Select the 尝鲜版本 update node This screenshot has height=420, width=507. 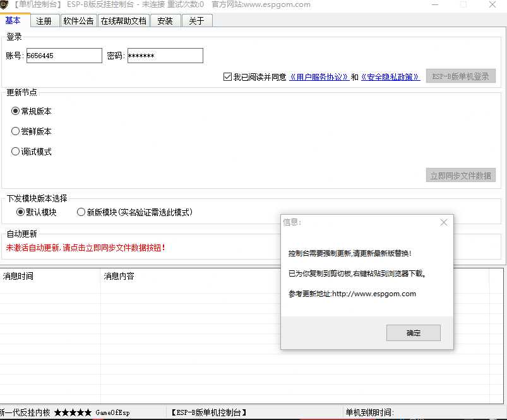pos(15,131)
